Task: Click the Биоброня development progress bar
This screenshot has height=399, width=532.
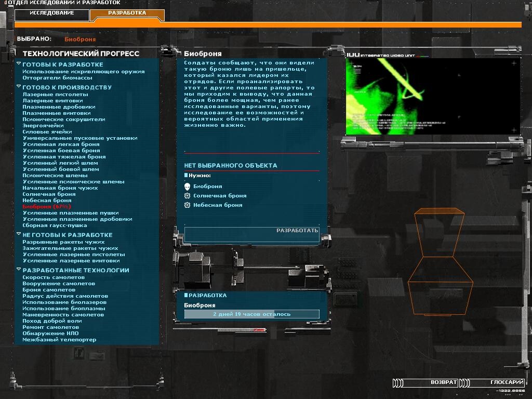Action: 252,314
